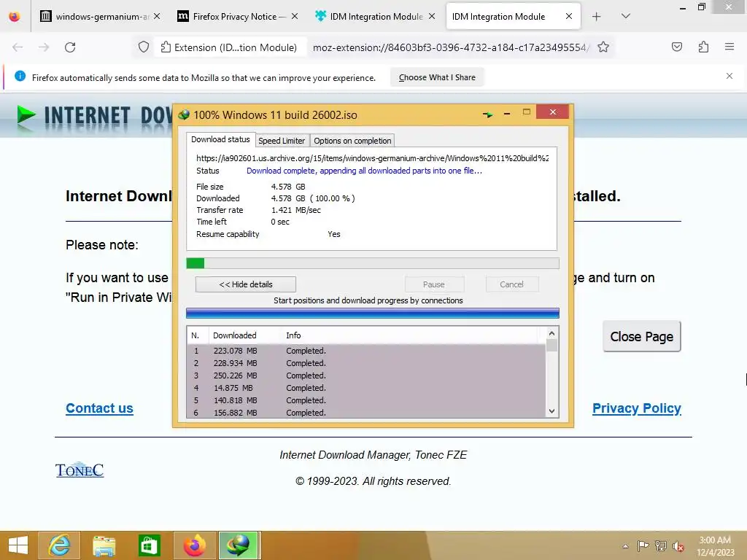
Task: Open the Save to Pocket icon
Action: pyautogui.click(x=676, y=47)
